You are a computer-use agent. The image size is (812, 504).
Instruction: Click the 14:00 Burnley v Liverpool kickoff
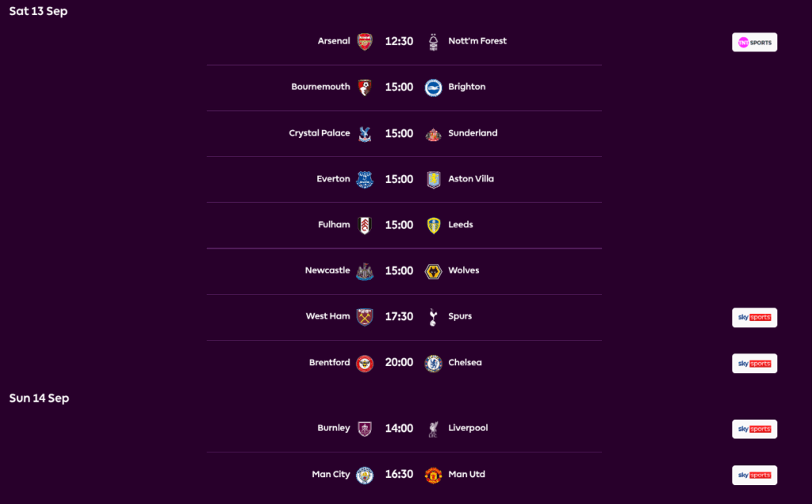[399, 429]
